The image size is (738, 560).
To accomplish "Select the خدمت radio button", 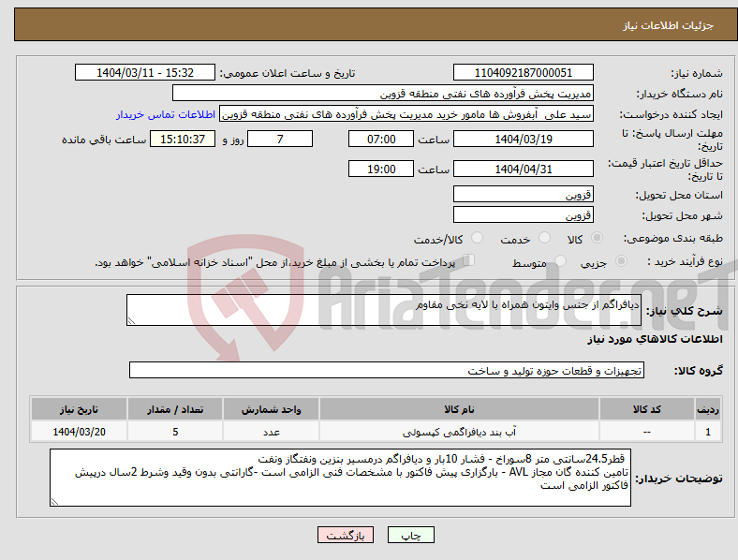I will [544, 238].
